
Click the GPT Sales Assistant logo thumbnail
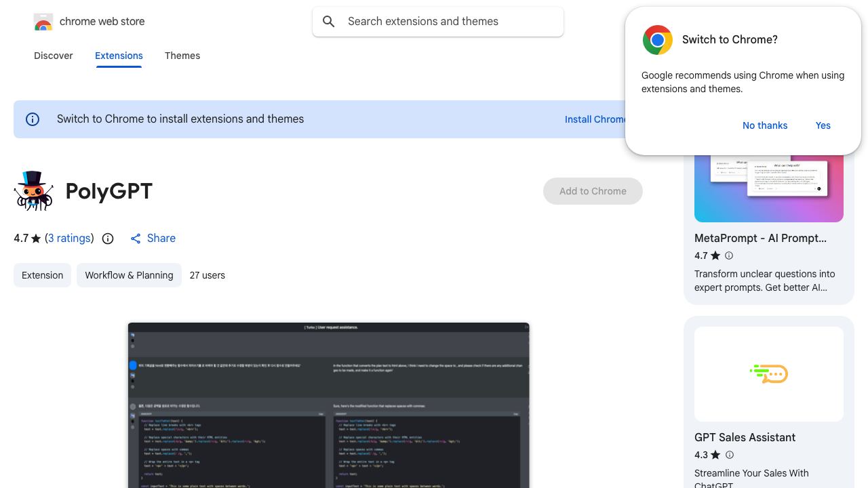pos(769,374)
